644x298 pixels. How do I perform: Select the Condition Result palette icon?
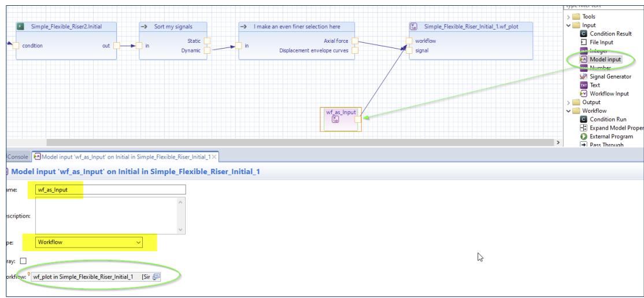[584, 34]
